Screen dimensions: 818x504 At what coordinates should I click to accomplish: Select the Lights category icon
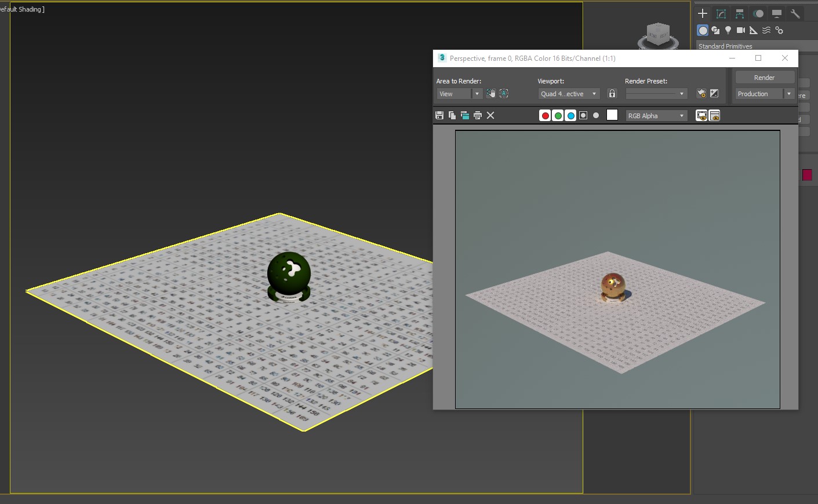(728, 30)
